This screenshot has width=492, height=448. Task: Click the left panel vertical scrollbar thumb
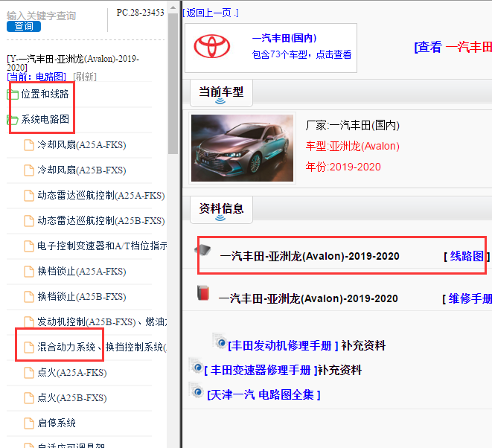point(173,83)
